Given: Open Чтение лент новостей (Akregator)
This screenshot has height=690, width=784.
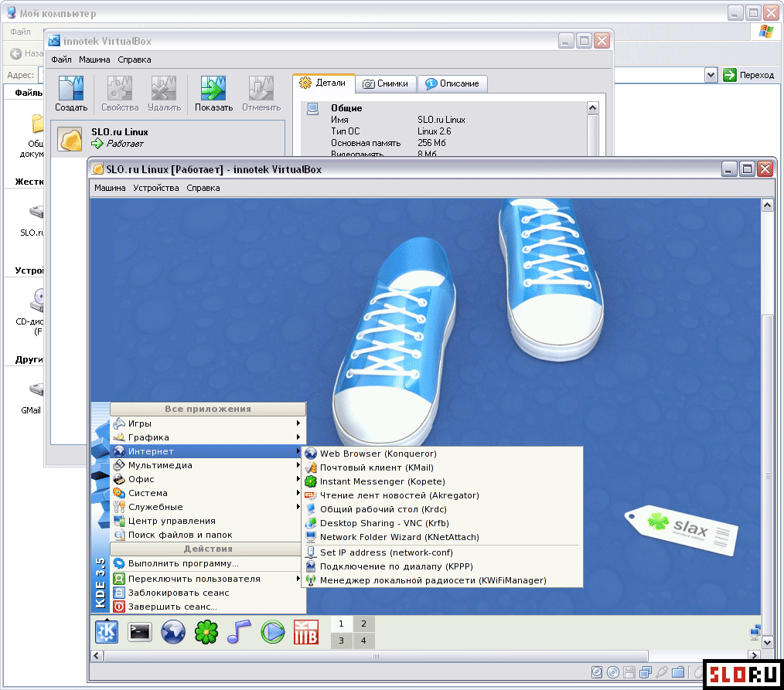Looking at the screenshot, I should [x=442, y=495].
